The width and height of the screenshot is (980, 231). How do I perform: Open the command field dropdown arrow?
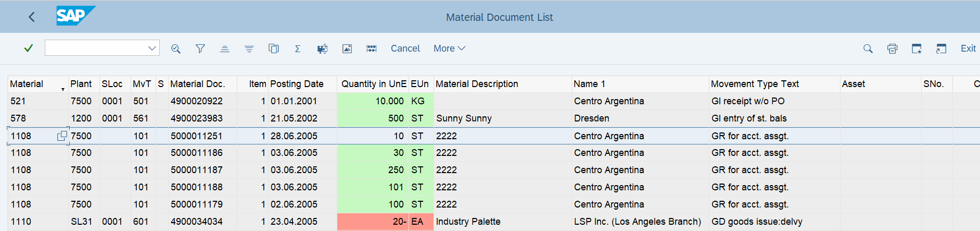(x=152, y=48)
